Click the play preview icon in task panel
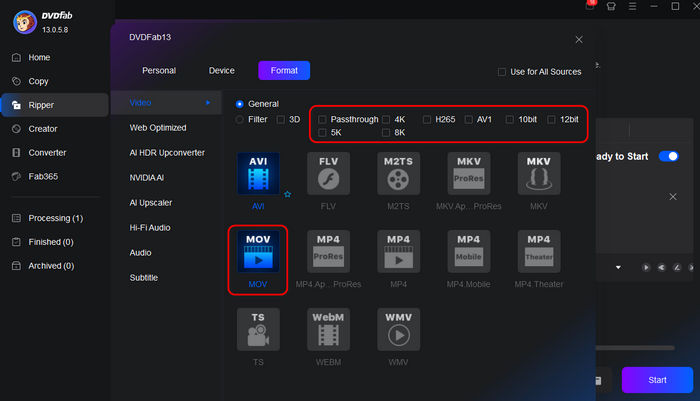700x401 pixels. click(646, 267)
